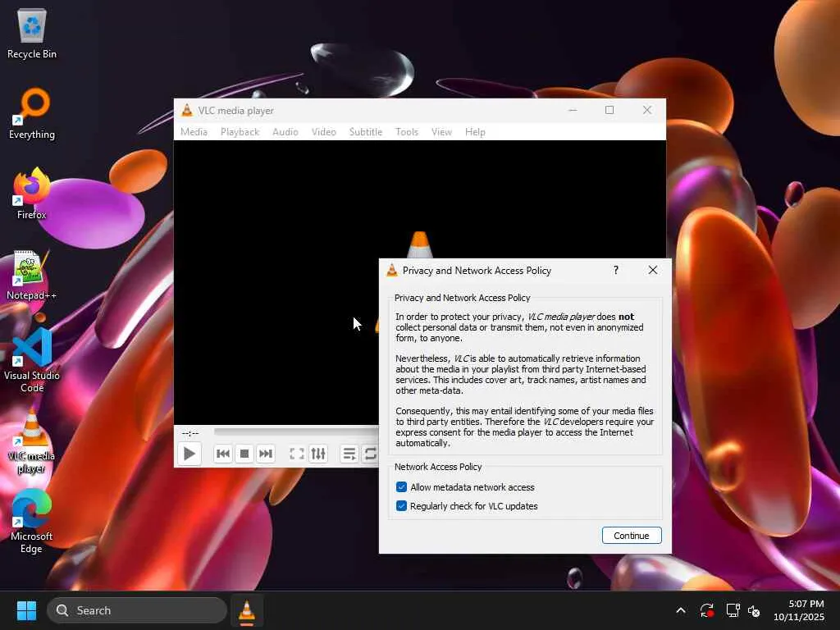Show extended settings equalizer icon
840x630 pixels.
[318, 454]
